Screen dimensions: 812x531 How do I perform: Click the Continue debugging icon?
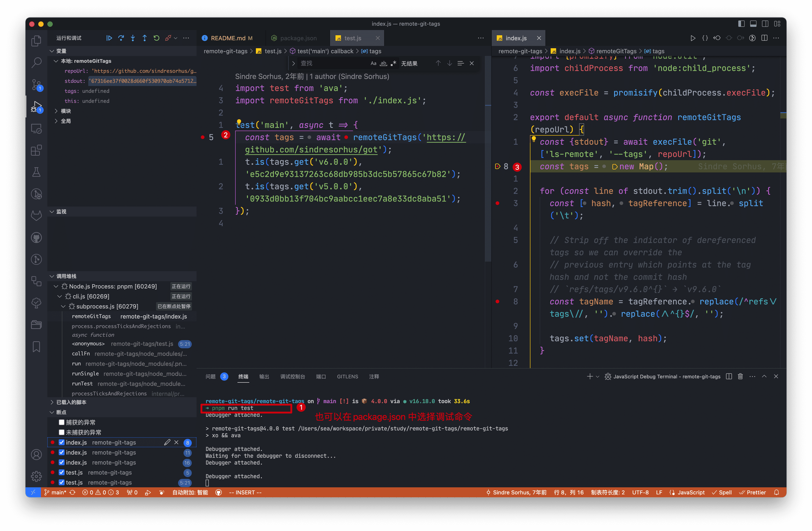tap(109, 38)
